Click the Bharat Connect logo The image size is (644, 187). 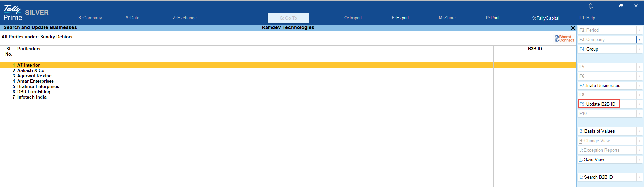pyautogui.click(x=564, y=39)
